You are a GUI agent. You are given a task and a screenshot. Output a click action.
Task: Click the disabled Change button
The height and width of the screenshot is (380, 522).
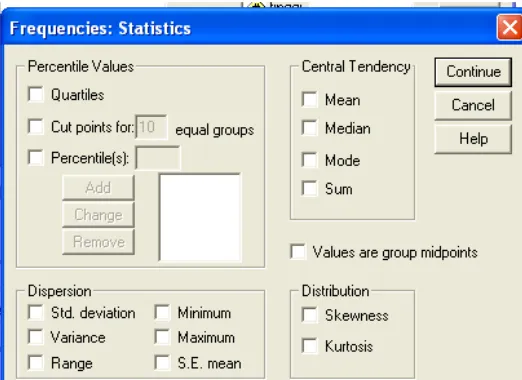click(x=98, y=215)
